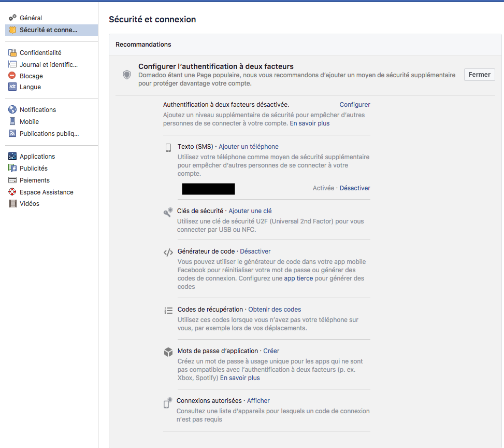This screenshot has height=448, width=504.
Task: Click the Langue icon in sidebar
Action: (x=12, y=87)
